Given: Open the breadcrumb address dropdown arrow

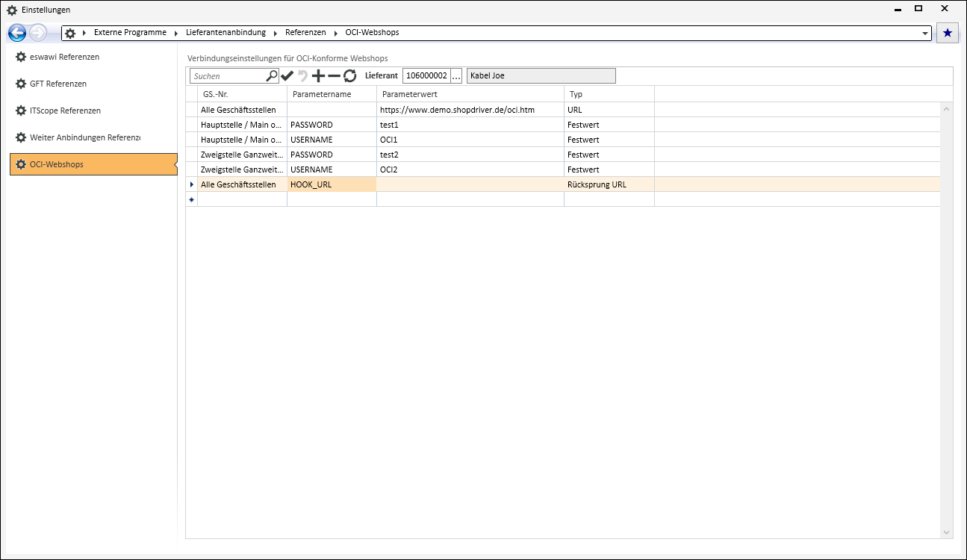Looking at the screenshot, I should click(x=926, y=34).
